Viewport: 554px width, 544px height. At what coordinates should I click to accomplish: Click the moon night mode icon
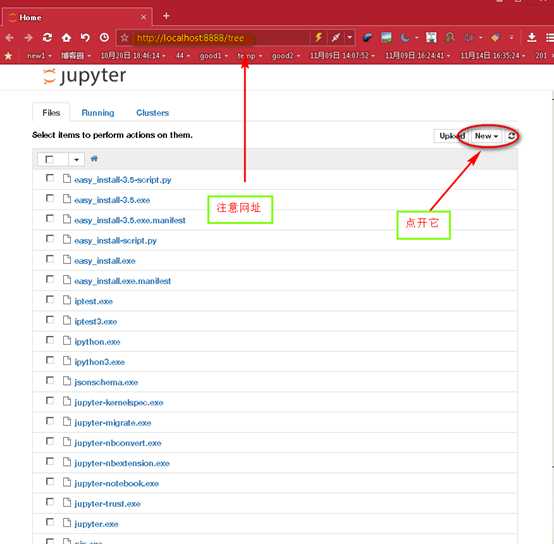(405, 37)
